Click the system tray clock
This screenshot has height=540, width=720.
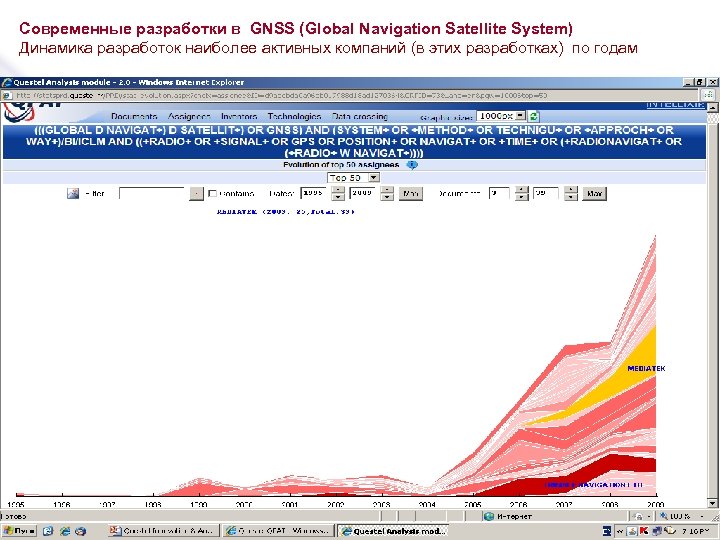695,531
